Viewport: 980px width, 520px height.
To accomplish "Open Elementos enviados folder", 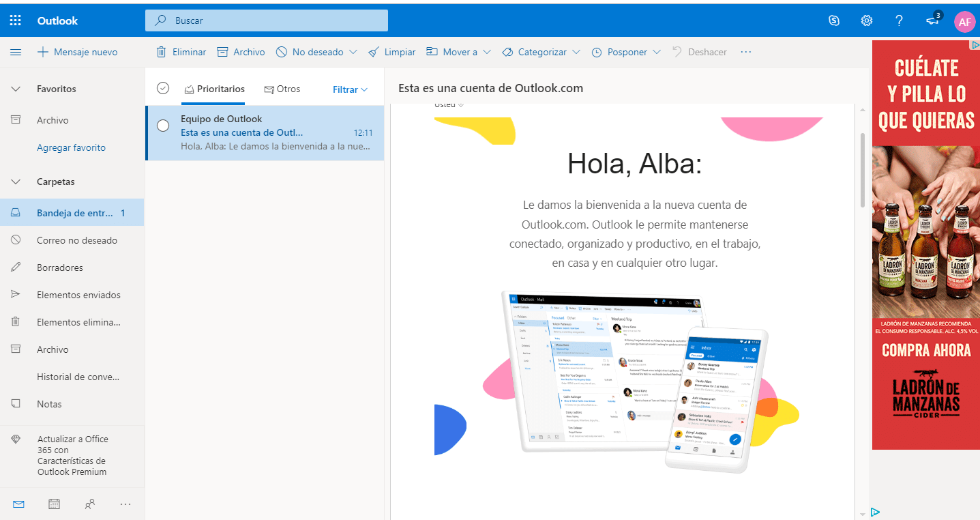I will click(72, 295).
